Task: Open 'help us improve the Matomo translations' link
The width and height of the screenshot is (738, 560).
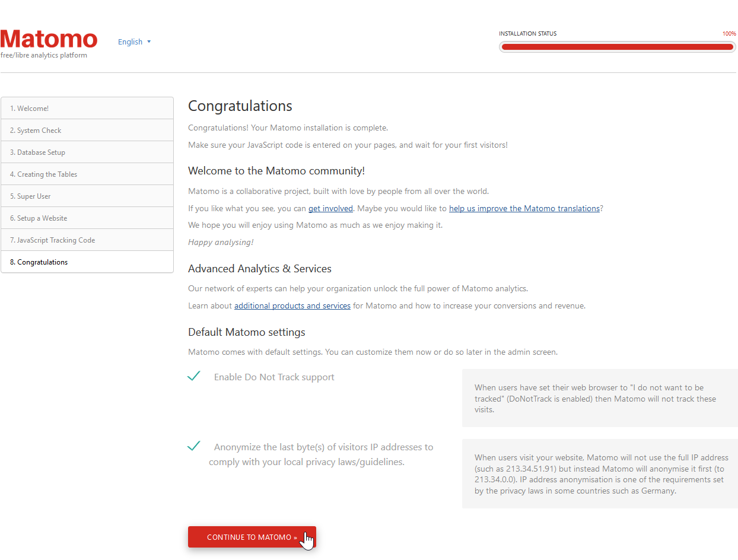Action: pos(524,208)
